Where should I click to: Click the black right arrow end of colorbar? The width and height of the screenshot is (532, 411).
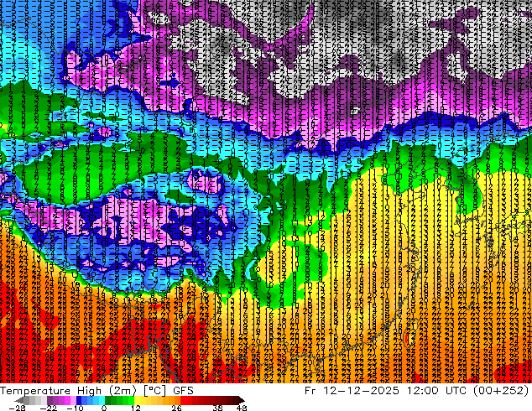[x=242, y=400]
